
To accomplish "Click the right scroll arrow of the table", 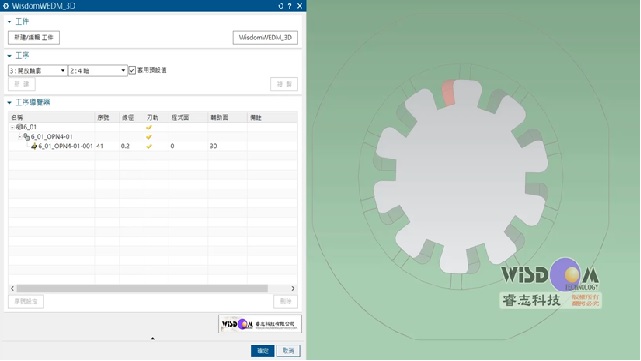I will (293, 289).
